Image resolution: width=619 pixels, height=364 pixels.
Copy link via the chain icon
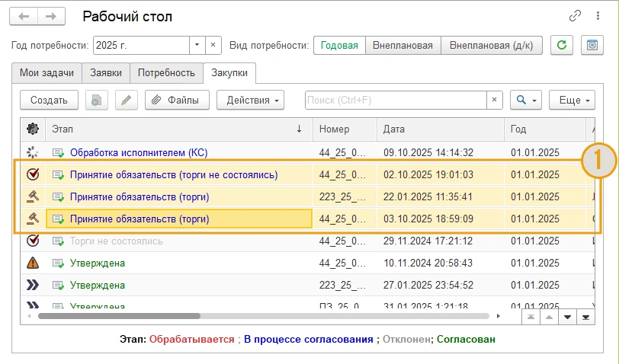(575, 16)
